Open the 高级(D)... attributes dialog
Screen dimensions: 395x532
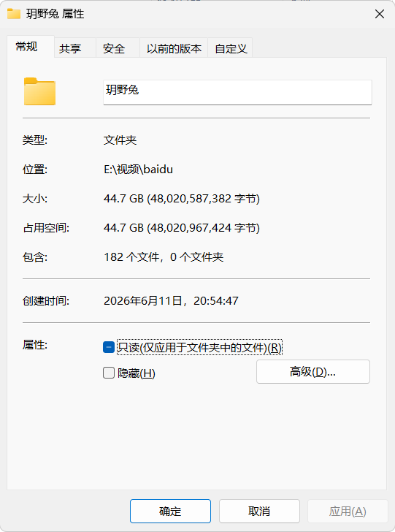tap(313, 372)
